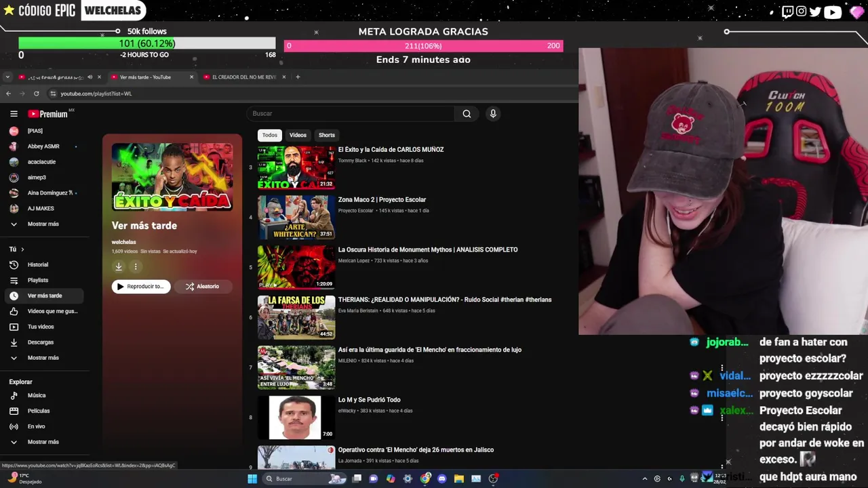Image resolution: width=868 pixels, height=488 pixels.
Task: Click the Windows taskbar Buscar box
Action: (305, 479)
